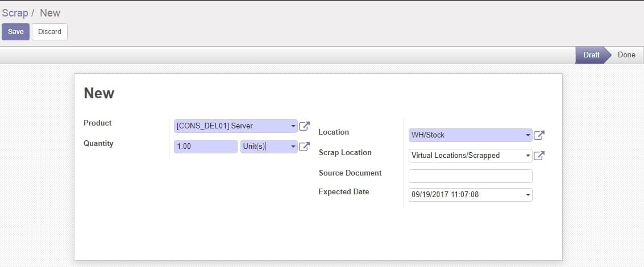Click into the Quantity 1.00 field
Screen dimensions: 644x267
tap(206, 147)
